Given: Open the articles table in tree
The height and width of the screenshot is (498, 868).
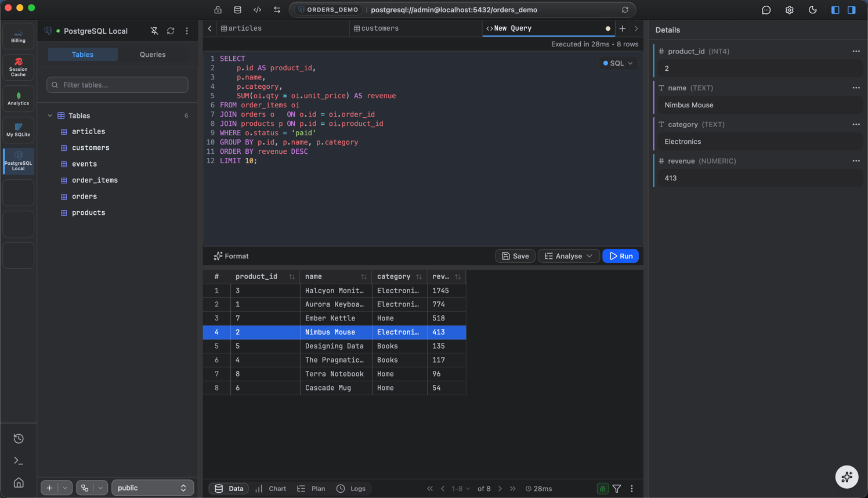Looking at the screenshot, I should tap(88, 132).
